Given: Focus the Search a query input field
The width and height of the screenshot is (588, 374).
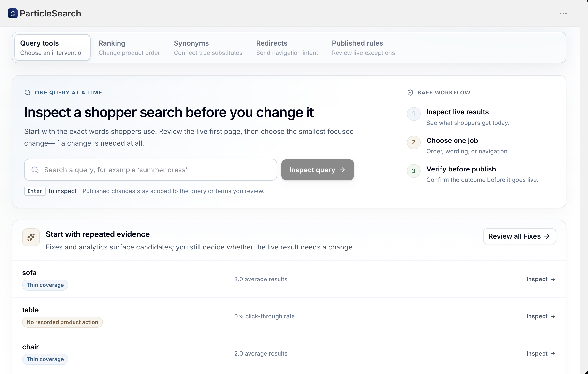Looking at the screenshot, I should 150,170.
